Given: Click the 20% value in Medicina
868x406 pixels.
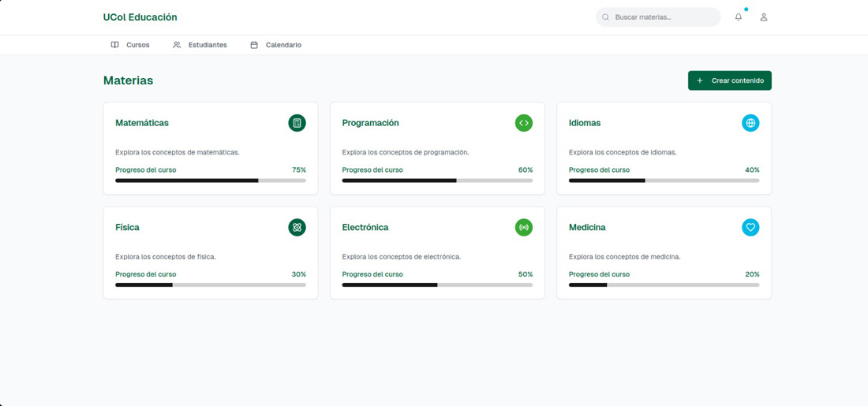Looking at the screenshot, I should pos(752,274).
